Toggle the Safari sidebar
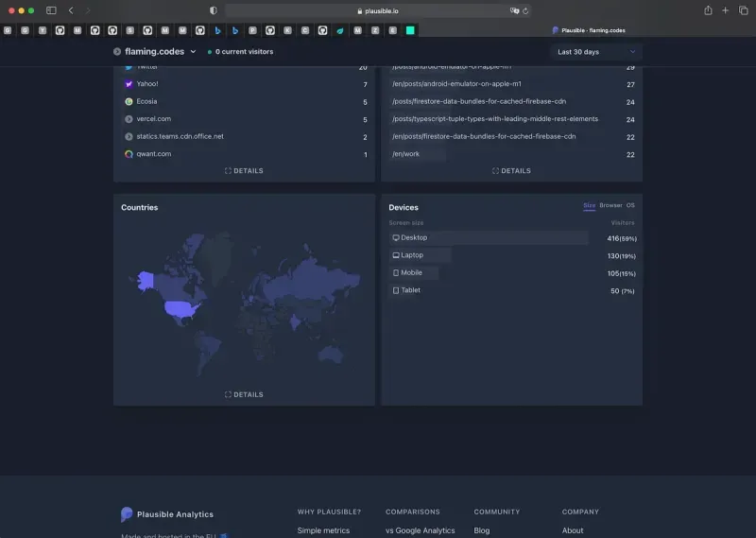The height and width of the screenshot is (538, 756). coord(51,10)
